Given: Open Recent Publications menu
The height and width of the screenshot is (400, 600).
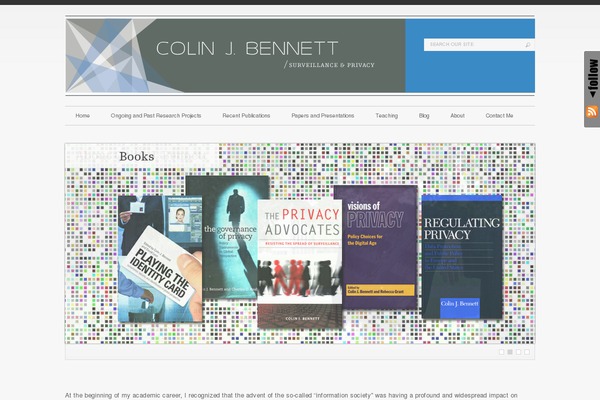Looking at the screenshot, I should coord(246,116).
